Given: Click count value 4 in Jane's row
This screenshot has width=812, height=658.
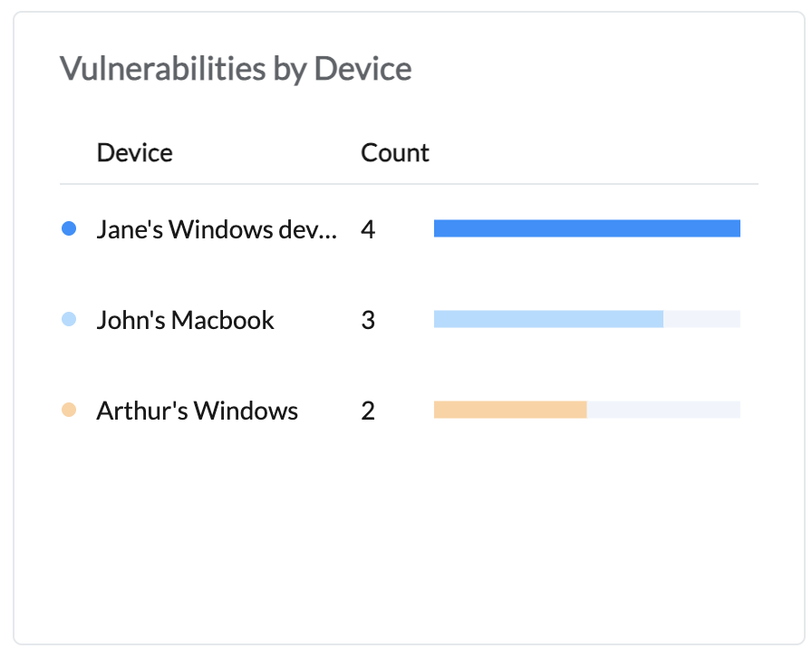Looking at the screenshot, I should click(x=367, y=230).
